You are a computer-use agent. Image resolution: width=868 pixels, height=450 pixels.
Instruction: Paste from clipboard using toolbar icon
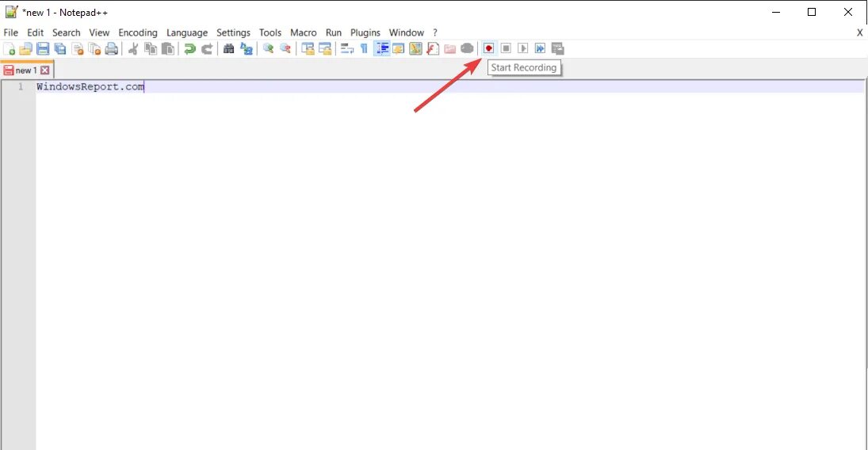pos(168,48)
